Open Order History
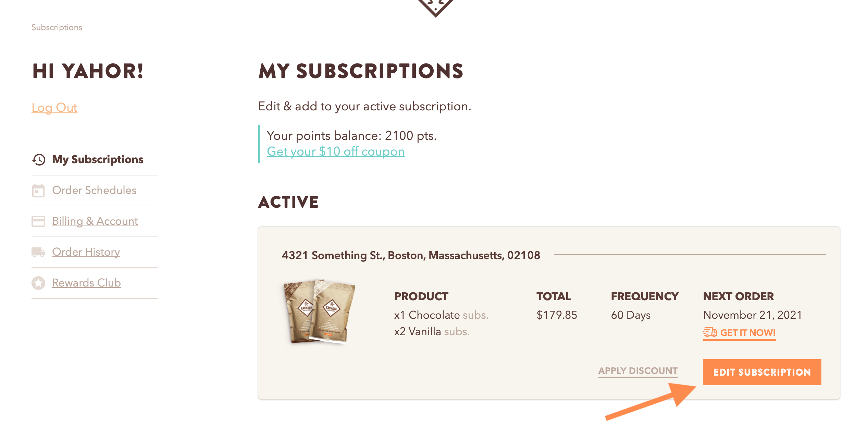Viewport: 868px width, 438px height. [86, 252]
